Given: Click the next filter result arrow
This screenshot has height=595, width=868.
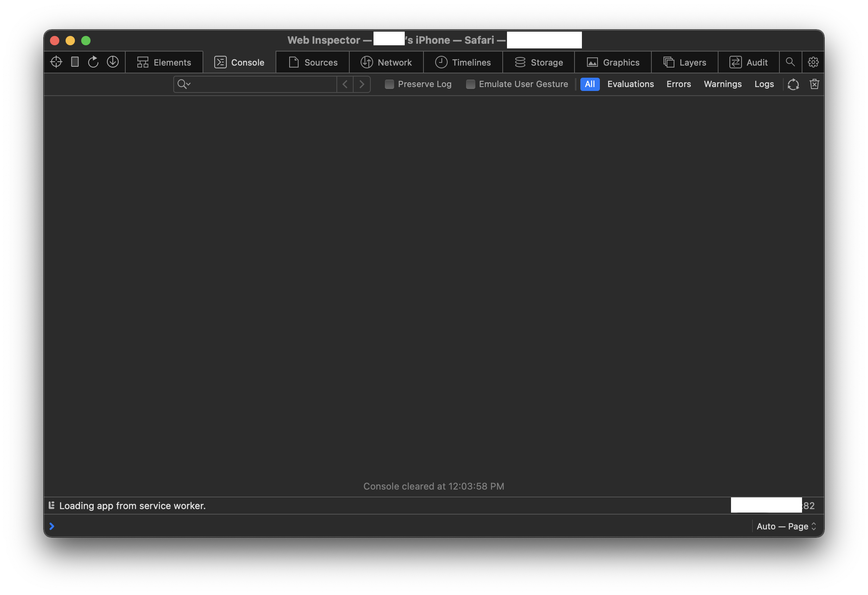Looking at the screenshot, I should pos(362,84).
